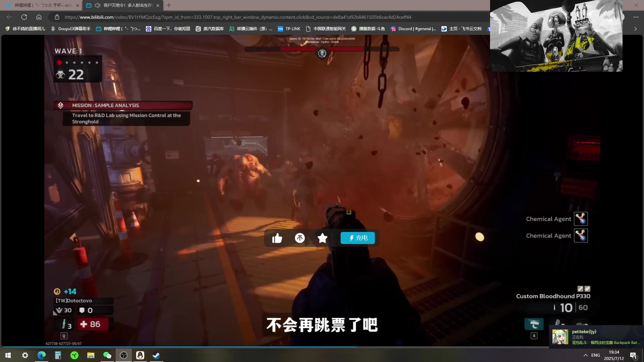
Task: Switch the ENG input language indicator
Action: point(596,355)
